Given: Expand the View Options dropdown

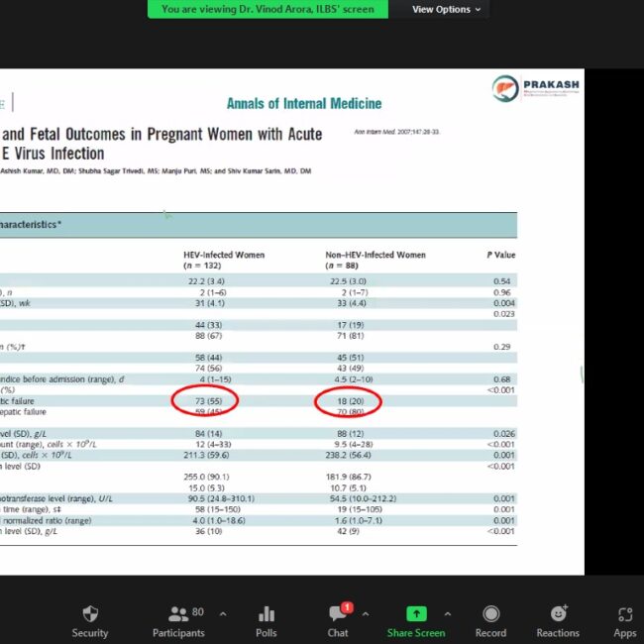Looking at the screenshot, I should (447, 9).
